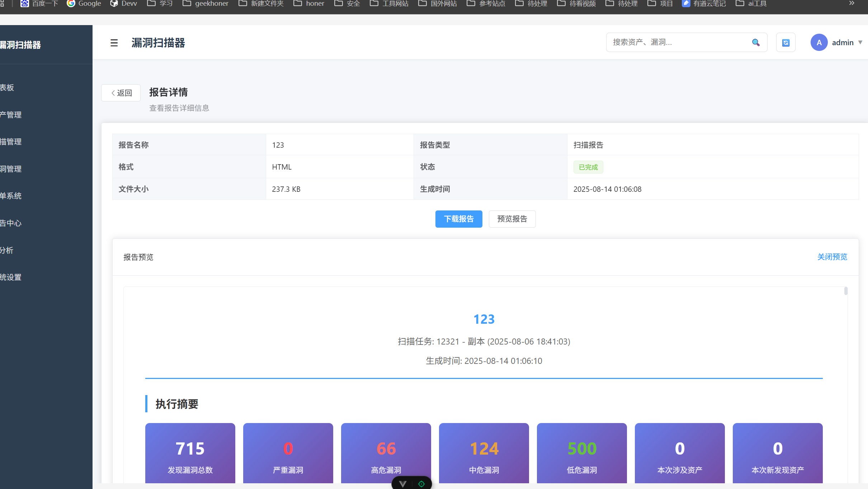
Task: Click the 关闭预览 link
Action: pos(832,257)
